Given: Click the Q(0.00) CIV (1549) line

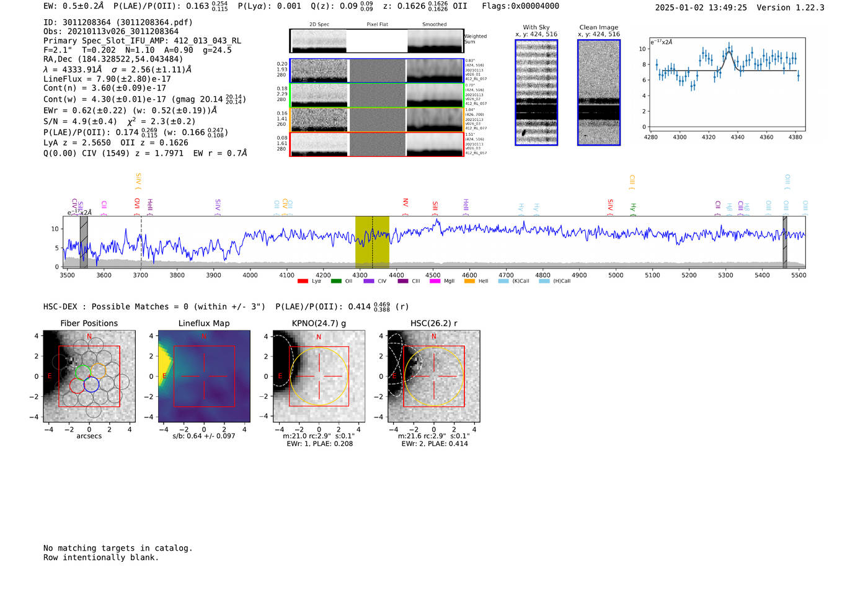Looking at the screenshot, I should click(x=145, y=153).
